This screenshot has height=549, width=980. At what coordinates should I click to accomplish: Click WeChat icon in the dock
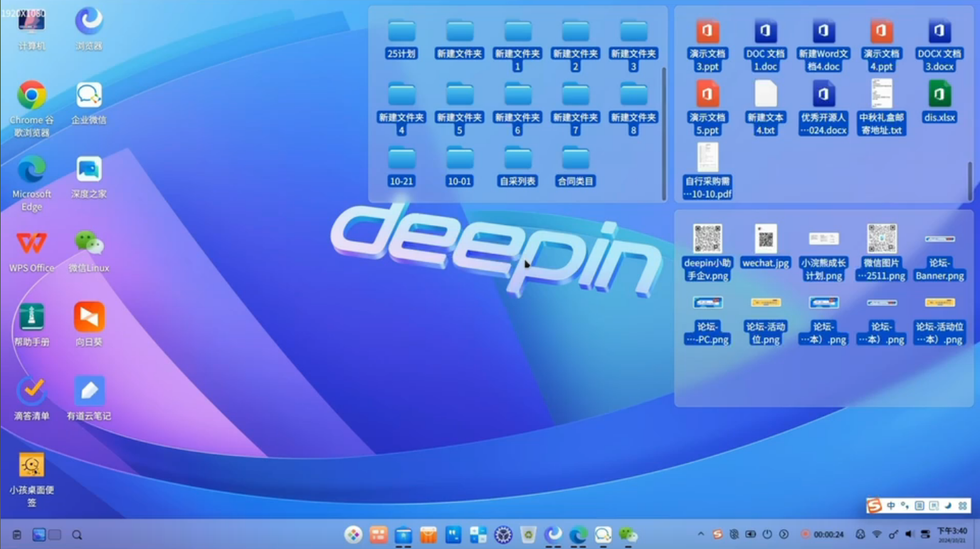coord(628,534)
